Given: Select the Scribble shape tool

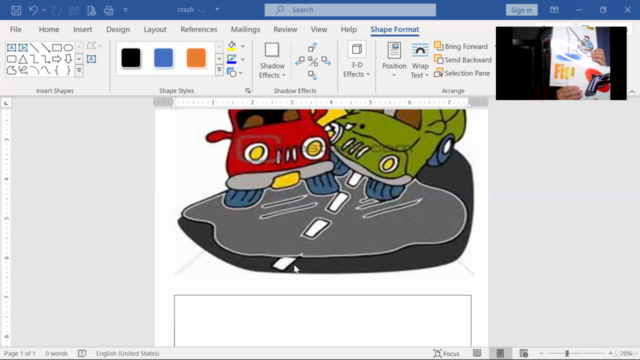Looking at the screenshot, I should tap(23, 71).
